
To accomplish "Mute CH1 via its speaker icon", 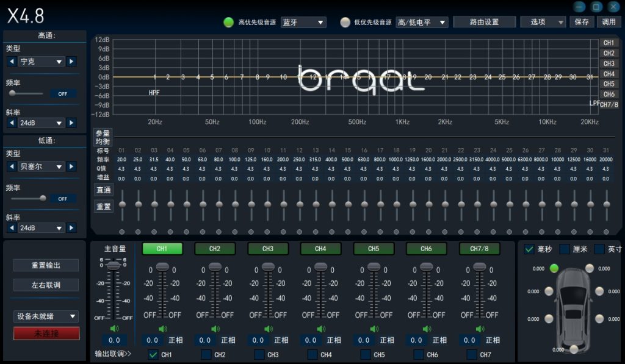I will tap(162, 329).
